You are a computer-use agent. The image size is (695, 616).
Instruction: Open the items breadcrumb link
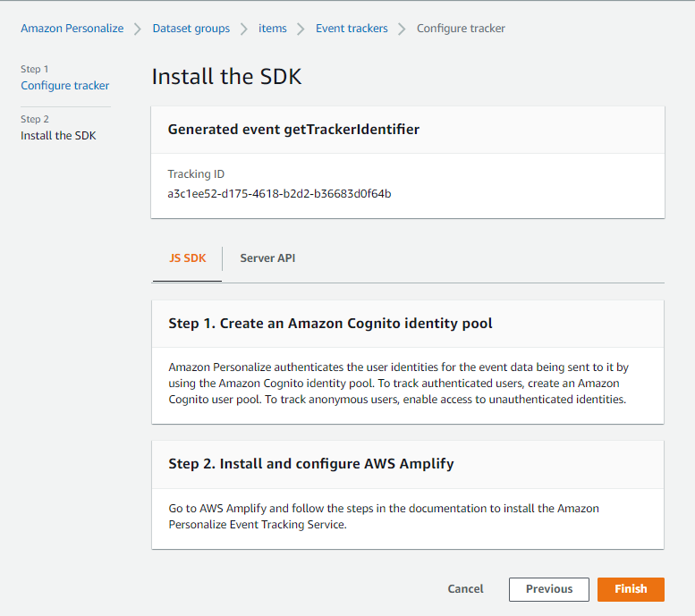pyautogui.click(x=273, y=29)
